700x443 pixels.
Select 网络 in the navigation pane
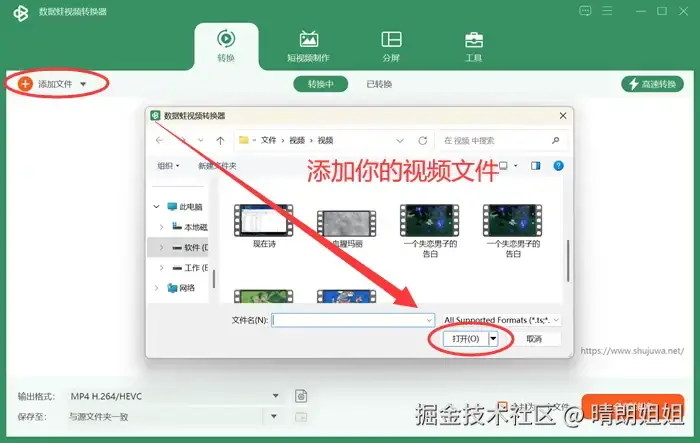pos(181,288)
